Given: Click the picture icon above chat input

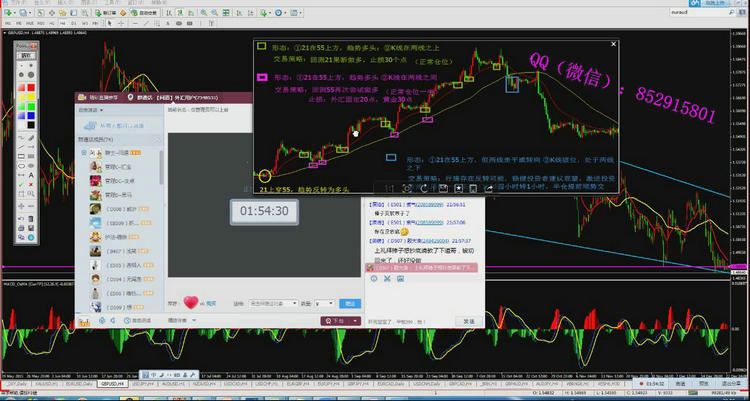Looking at the screenshot, I should (x=400, y=278).
